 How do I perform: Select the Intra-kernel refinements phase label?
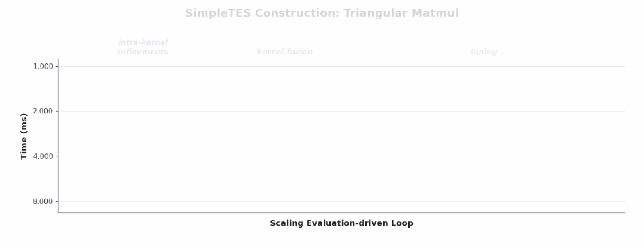click(143, 47)
